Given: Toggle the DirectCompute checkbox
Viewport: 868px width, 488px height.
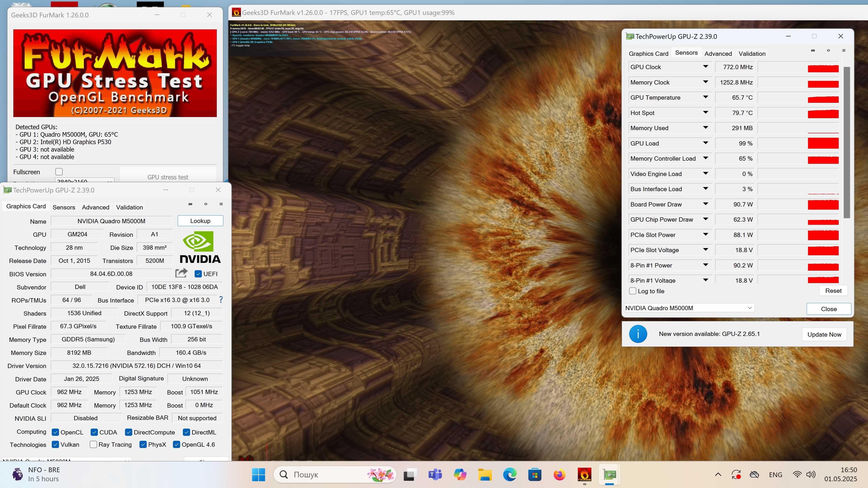Looking at the screenshot, I should (128, 432).
